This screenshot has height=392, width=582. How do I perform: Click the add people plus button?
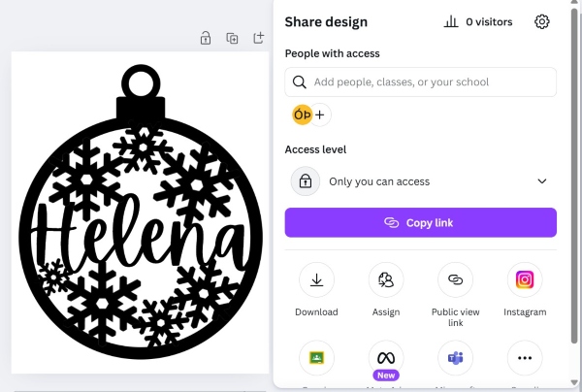(x=320, y=114)
